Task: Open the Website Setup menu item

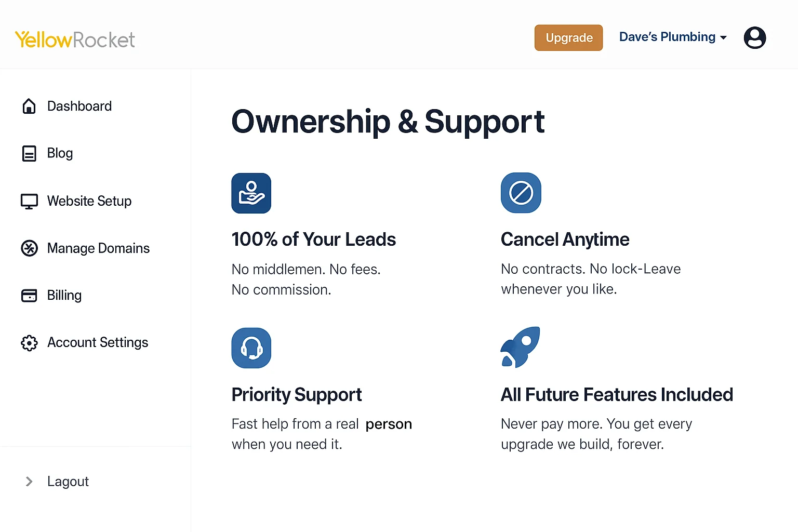Action: pyautogui.click(x=89, y=201)
